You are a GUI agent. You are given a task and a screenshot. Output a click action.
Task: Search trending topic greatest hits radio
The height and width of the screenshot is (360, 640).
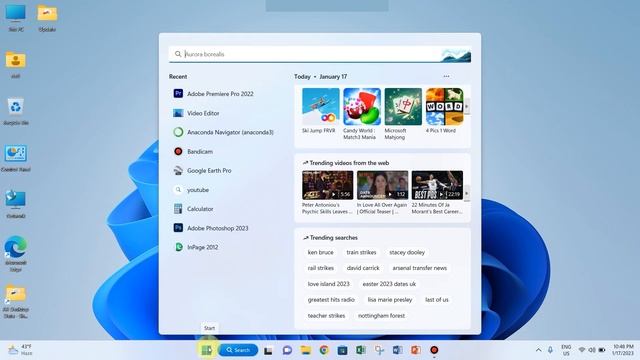pyautogui.click(x=331, y=300)
